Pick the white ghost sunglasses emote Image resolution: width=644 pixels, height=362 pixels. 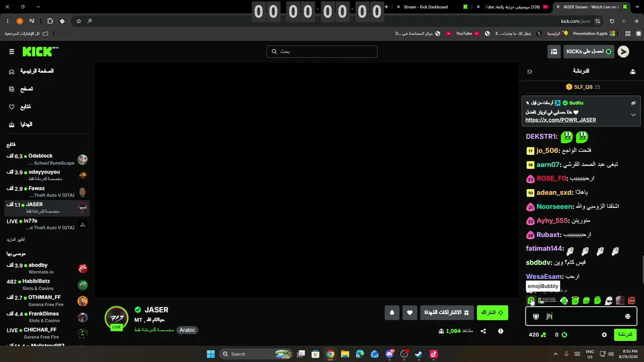click(x=609, y=301)
